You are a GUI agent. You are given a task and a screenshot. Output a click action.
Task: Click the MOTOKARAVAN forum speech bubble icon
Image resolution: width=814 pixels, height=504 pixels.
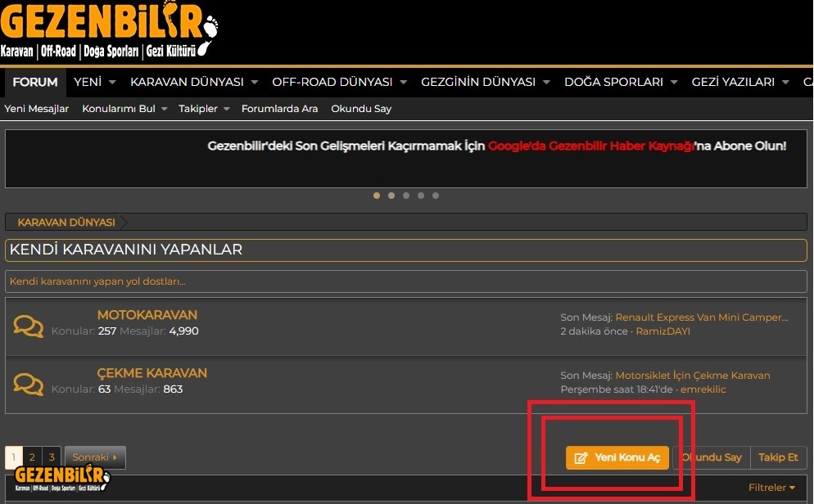coord(29,326)
